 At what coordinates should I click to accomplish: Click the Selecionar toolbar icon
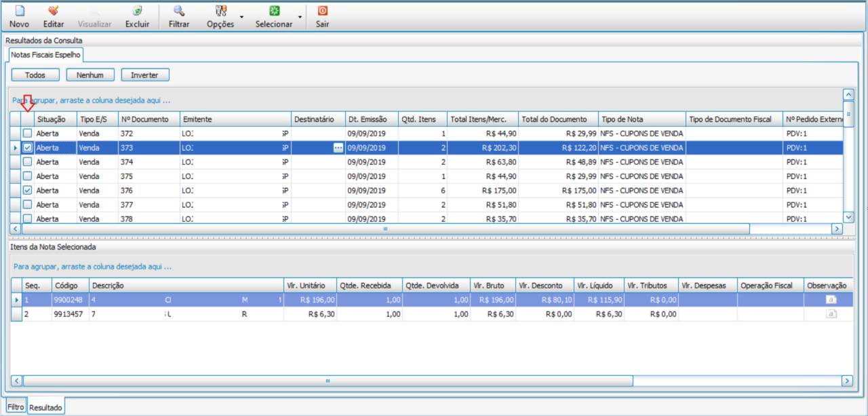(274, 11)
